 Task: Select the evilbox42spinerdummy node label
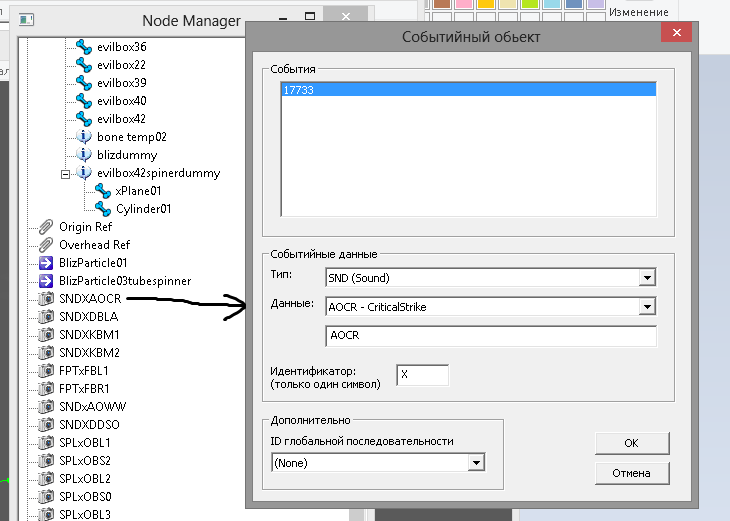coord(159,173)
